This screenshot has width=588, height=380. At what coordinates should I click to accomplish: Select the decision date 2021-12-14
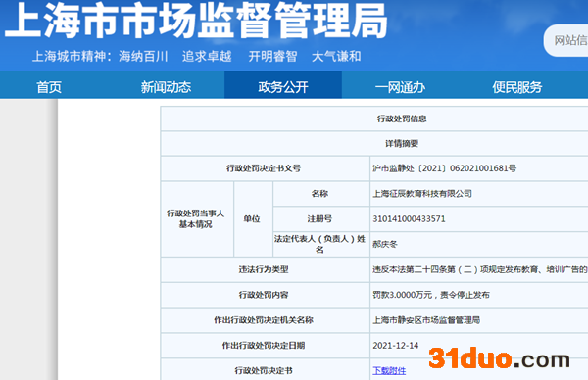(x=396, y=345)
